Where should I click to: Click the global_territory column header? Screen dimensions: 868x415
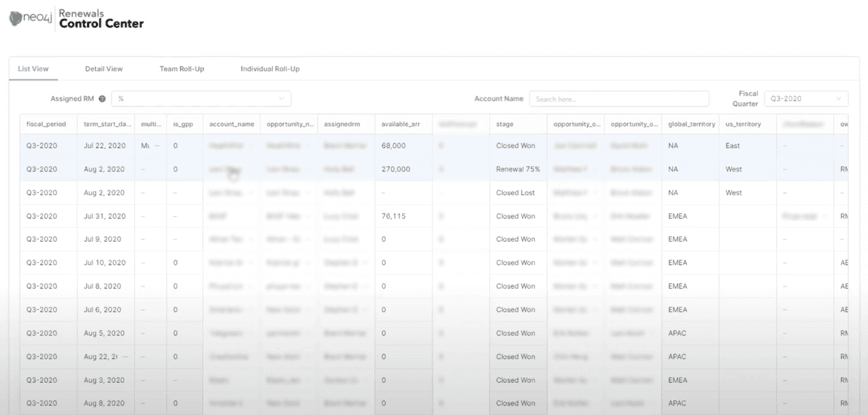pos(690,124)
